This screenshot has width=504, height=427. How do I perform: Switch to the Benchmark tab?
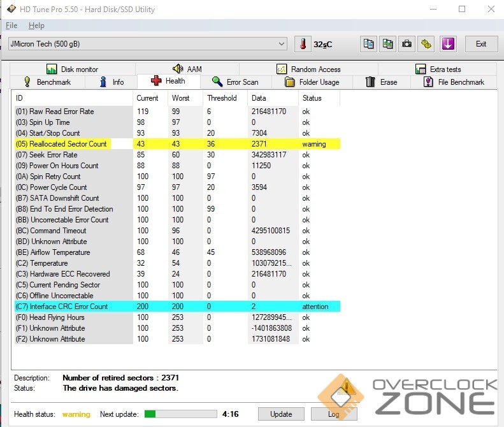click(x=48, y=82)
